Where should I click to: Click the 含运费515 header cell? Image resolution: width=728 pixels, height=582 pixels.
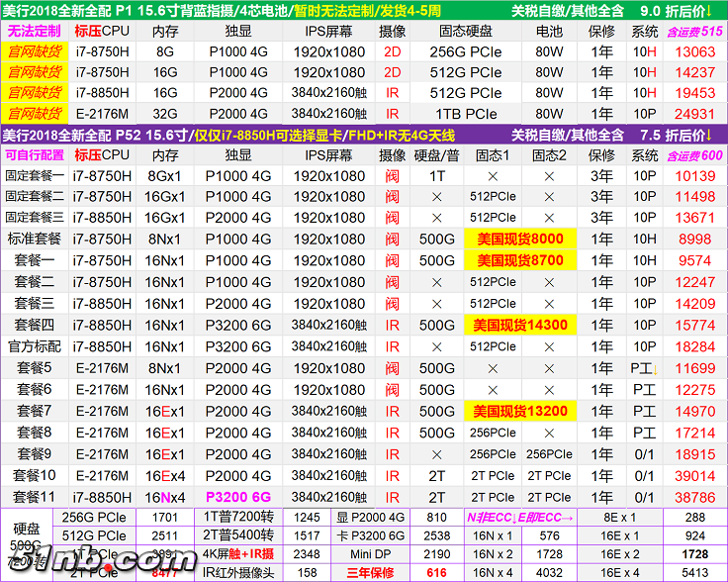695,31
